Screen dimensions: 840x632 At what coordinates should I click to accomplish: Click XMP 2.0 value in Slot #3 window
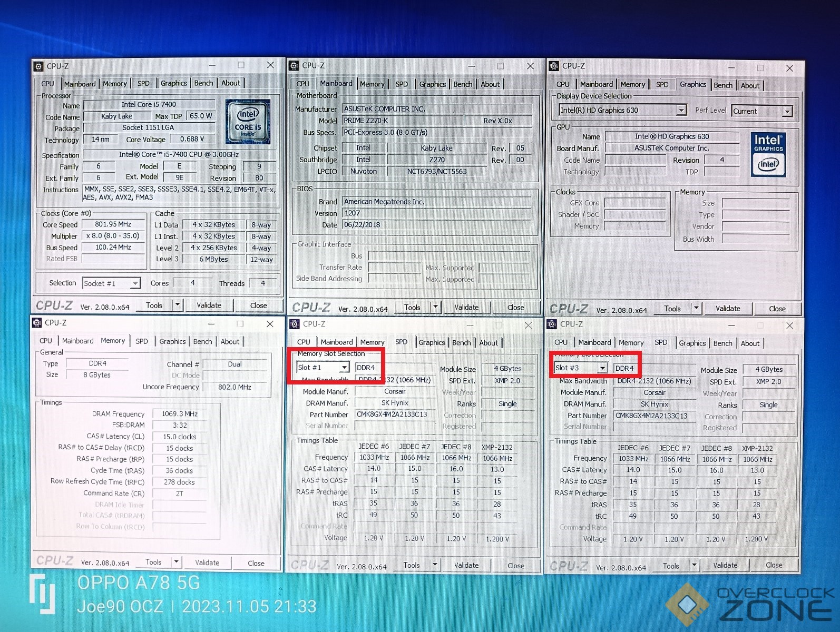point(769,381)
